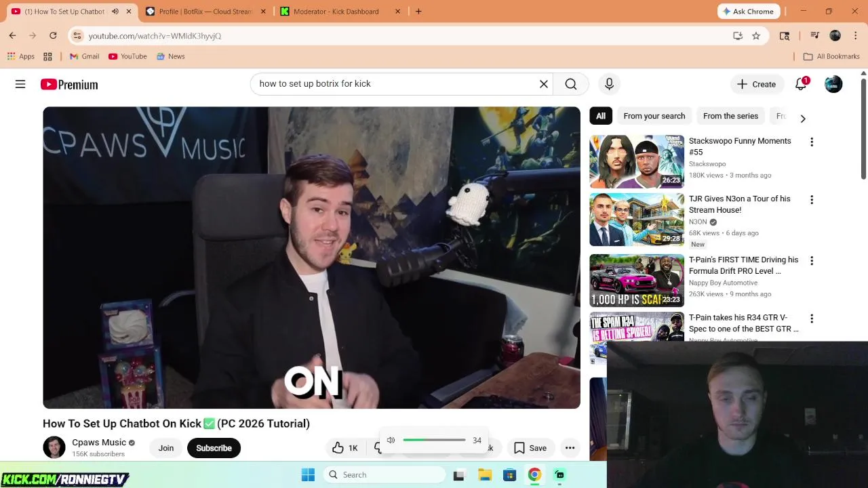The width and height of the screenshot is (868, 488).
Task: Join Cpaws Music channel membership
Action: (x=166, y=448)
